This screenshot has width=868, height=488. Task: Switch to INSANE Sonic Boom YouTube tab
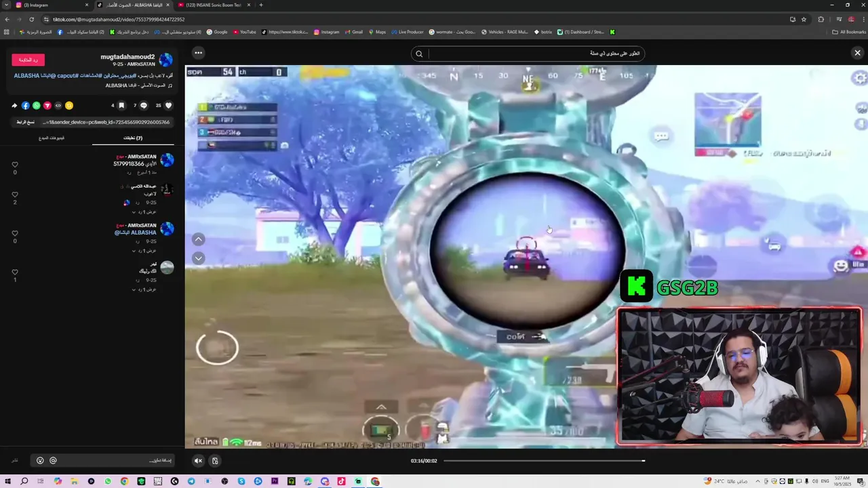tap(214, 5)
